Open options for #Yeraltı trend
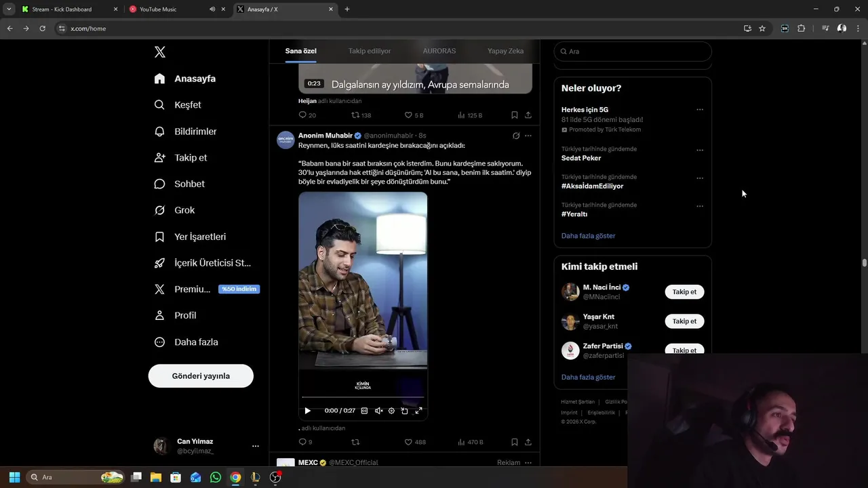868x488 pixels. [x=700, y=206]
